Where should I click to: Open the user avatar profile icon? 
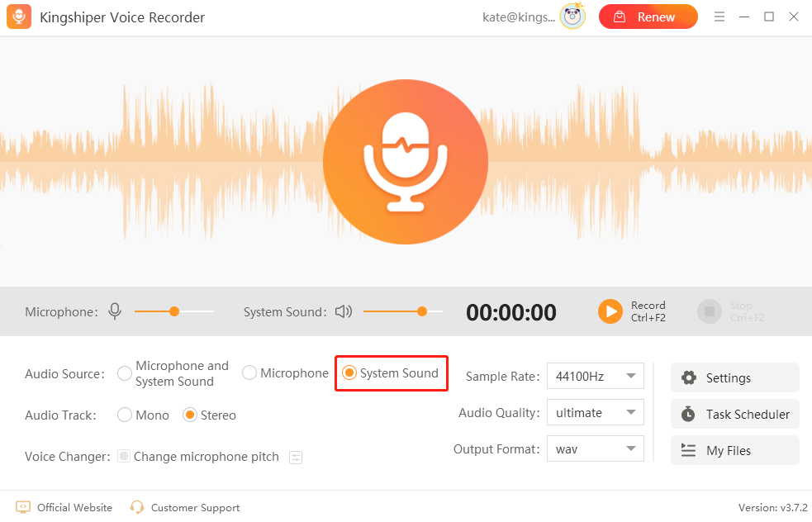point(572,17)
